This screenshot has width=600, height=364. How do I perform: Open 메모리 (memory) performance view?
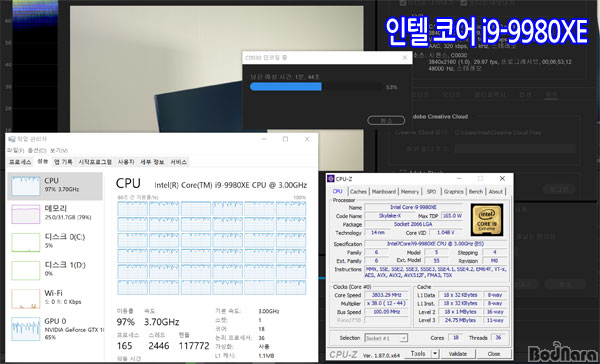coord(55,214)
